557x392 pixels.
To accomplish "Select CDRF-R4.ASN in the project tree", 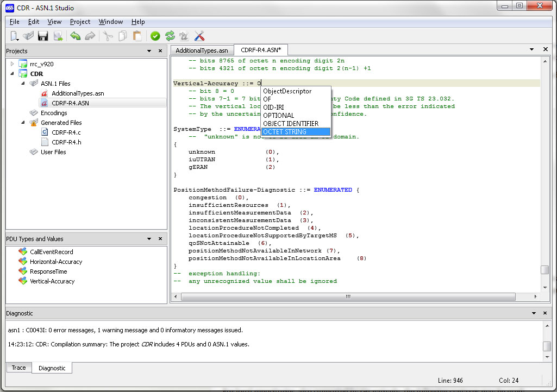I will point(70,103).
